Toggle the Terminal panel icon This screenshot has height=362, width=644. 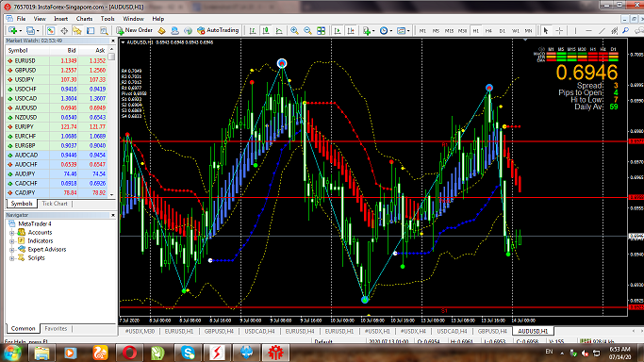tap(91, 30)
